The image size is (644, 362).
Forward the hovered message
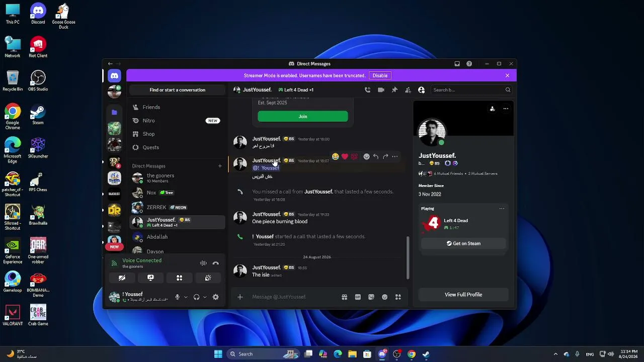click(x=385, y=156)
